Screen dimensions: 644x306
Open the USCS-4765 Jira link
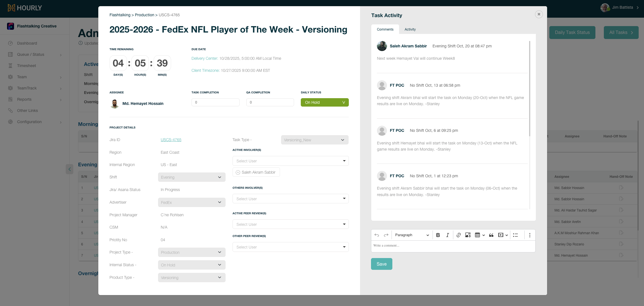171,140
